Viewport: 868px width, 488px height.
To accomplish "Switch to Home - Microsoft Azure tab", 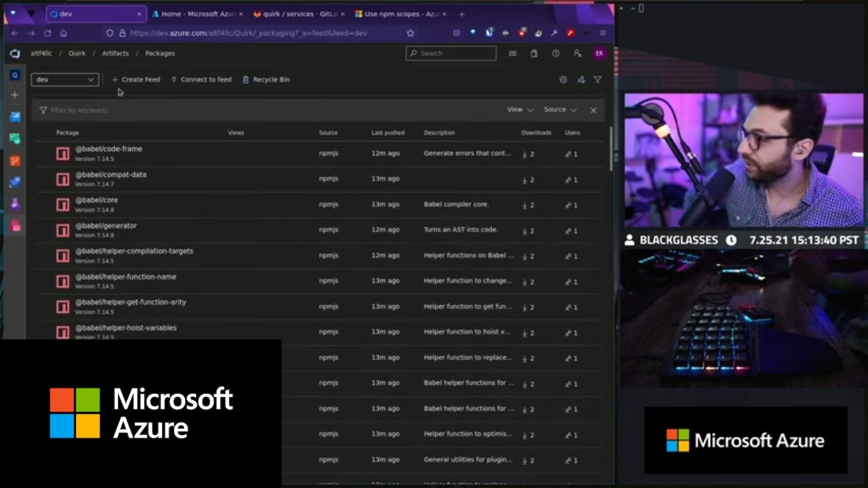I will click(x=197, y=14).
